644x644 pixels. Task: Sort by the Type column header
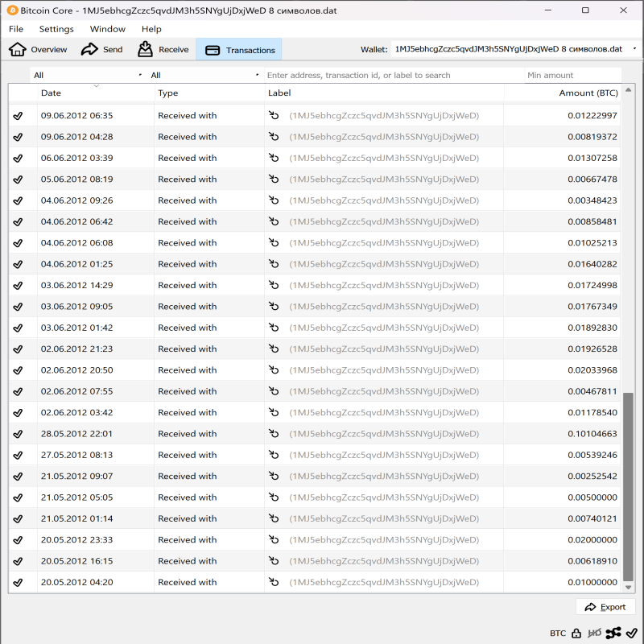pyautogui.click(x=209, y=93)
